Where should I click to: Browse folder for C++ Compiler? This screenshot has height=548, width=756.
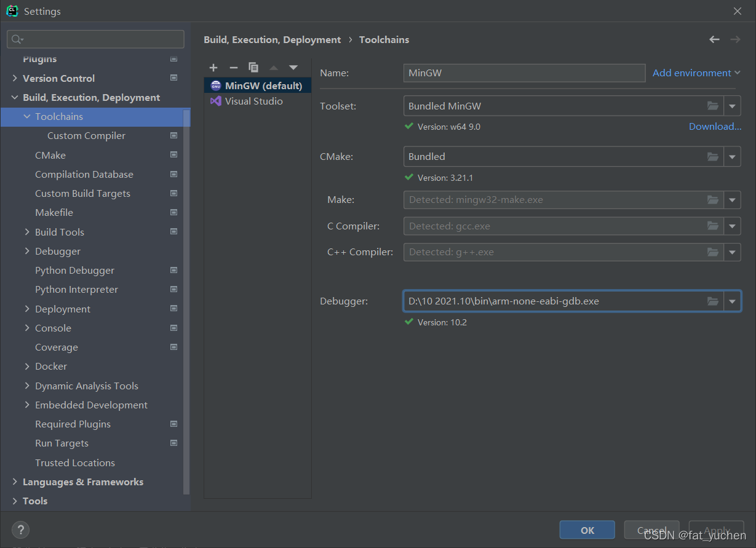pyautogui.click(x=713, y=252)
